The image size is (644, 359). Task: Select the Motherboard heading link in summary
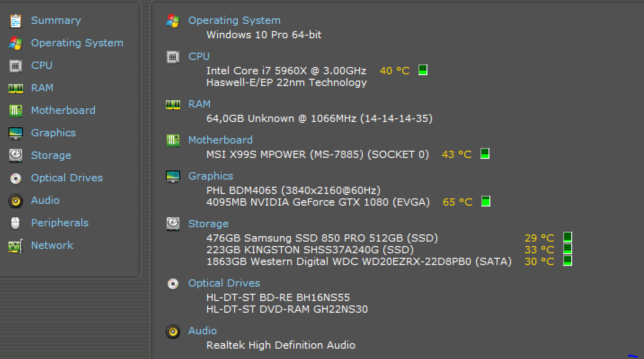pyautogui.click(x=220, y=140)
